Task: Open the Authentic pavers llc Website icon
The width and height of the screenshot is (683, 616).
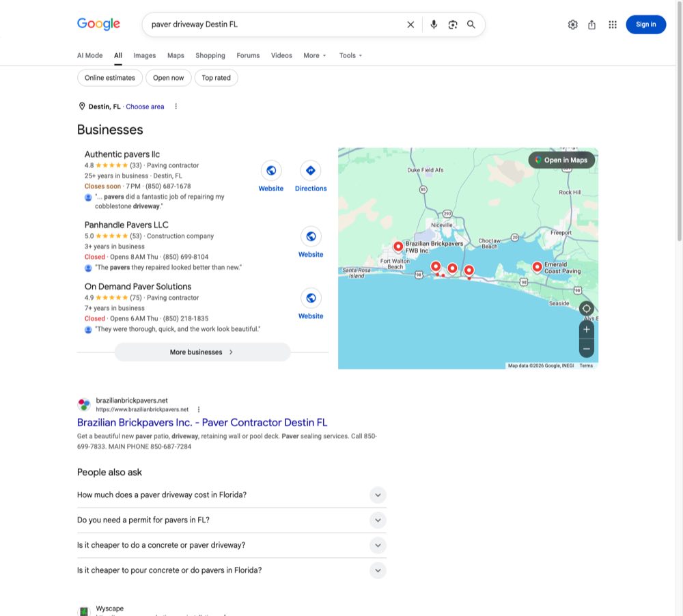Action: click(271, 170)
